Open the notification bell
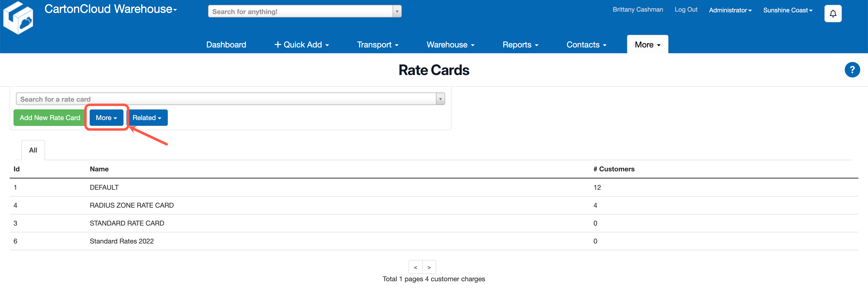 [833, 14]
